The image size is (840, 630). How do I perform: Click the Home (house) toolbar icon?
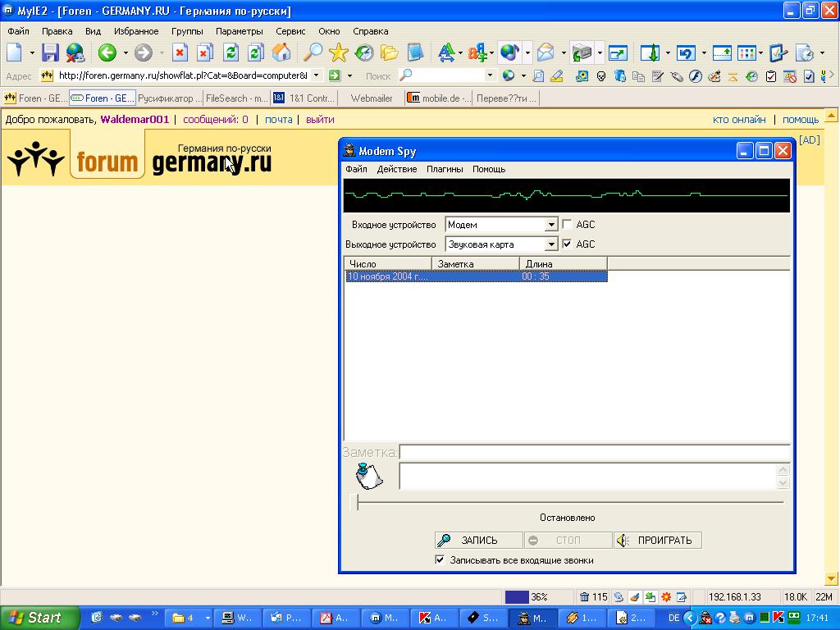(281, 52)
